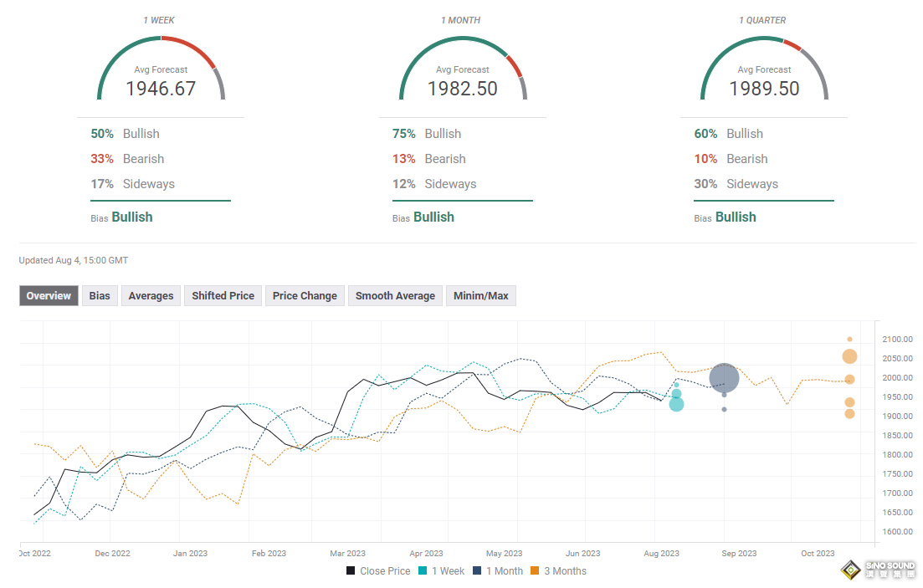The image size is (923, 588).
Task: Switch to the Overview tab
Action: (49, 296)
